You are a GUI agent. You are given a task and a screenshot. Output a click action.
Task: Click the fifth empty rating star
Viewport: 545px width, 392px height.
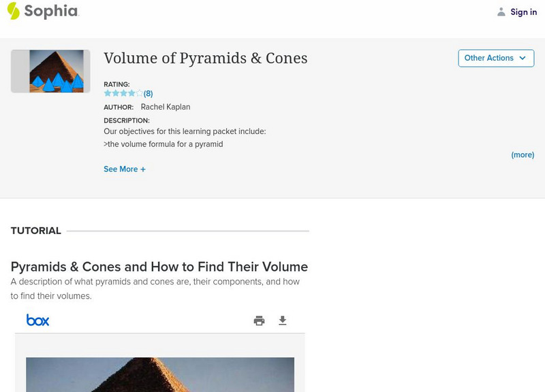(x=140, y=93)
